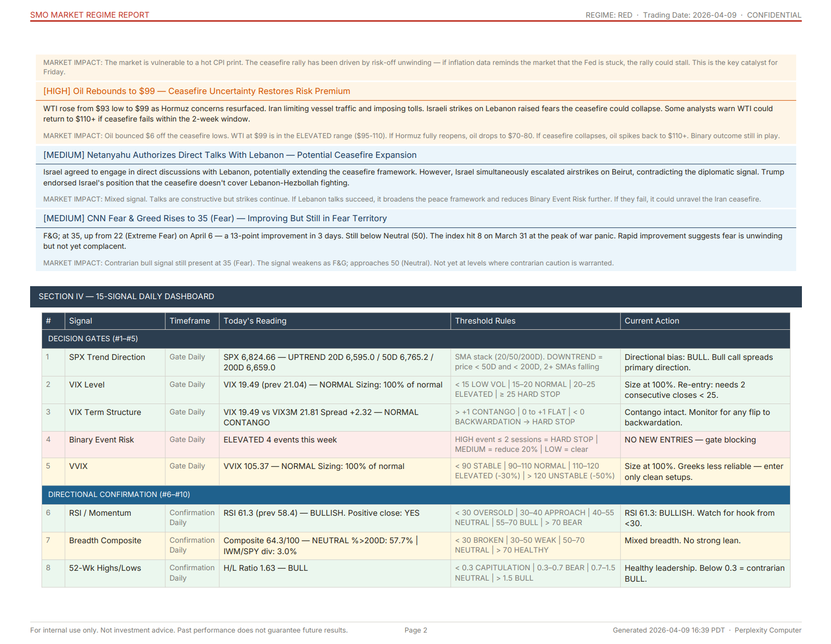Click the "SMO MARKET REGIME REPORT" header title
Viewport: 831px width, 644px height.
(89, 15)
